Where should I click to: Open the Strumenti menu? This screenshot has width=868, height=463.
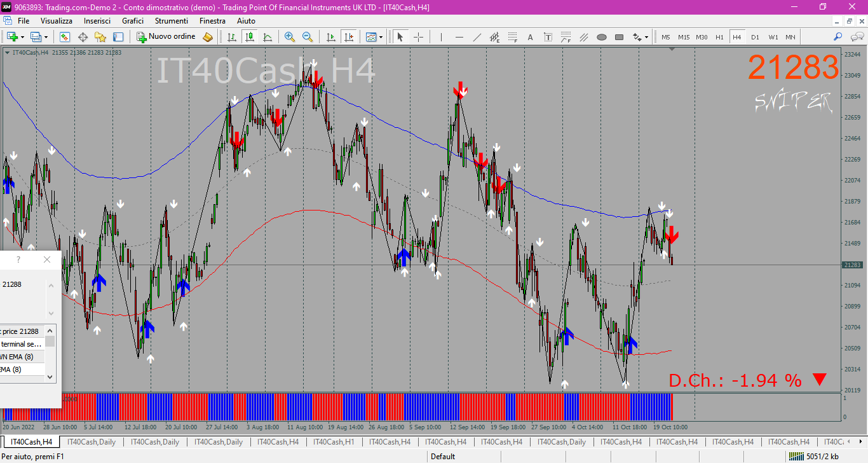pos(172,21)
